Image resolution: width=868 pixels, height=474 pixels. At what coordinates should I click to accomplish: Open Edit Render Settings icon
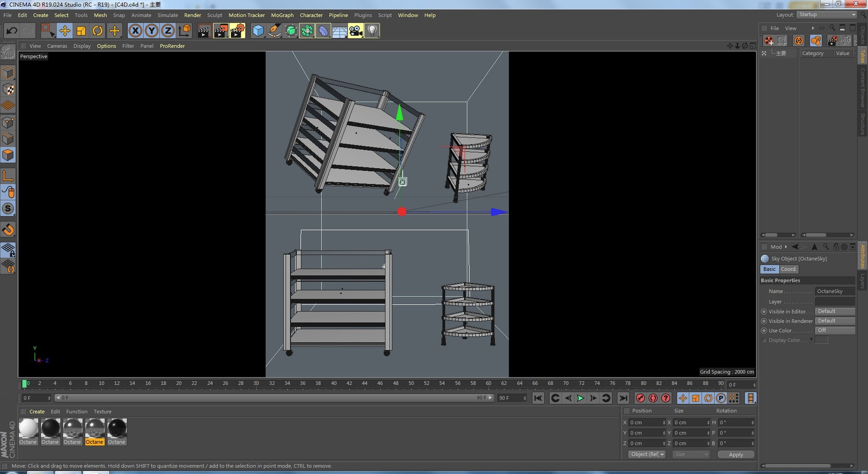[x=237, y=31]
